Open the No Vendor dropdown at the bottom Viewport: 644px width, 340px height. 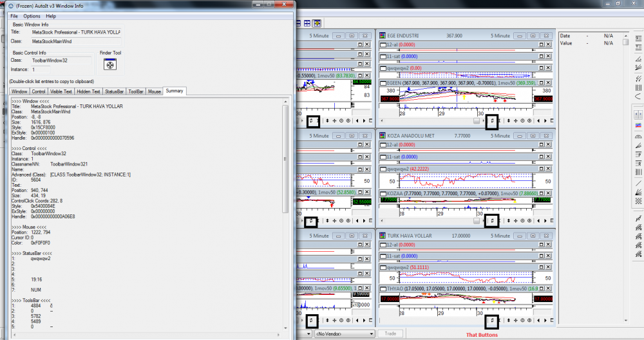tap(345, 334)
